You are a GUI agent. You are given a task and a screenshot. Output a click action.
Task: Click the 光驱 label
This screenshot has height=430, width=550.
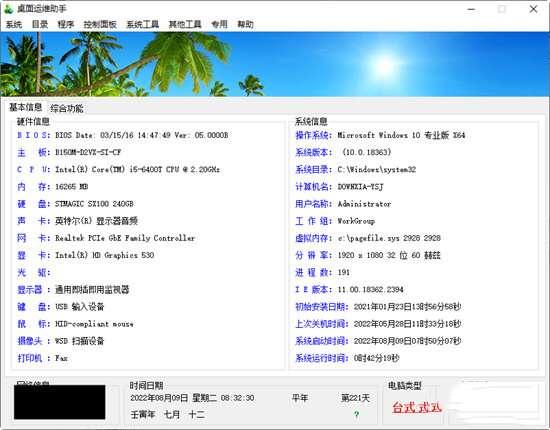(34, 273)
